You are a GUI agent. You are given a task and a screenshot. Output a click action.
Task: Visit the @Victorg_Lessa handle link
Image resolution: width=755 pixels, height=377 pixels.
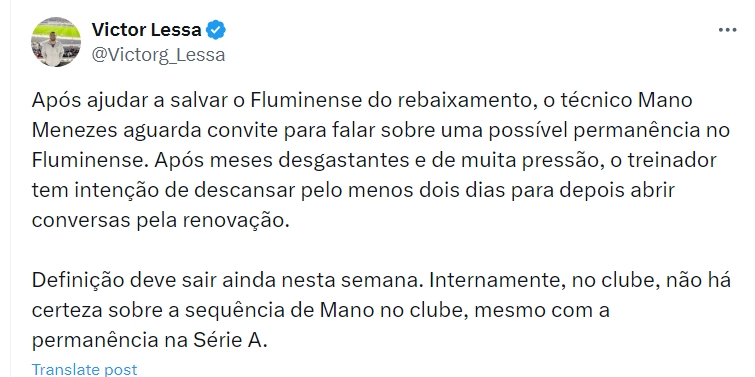[x=158, y=55]
